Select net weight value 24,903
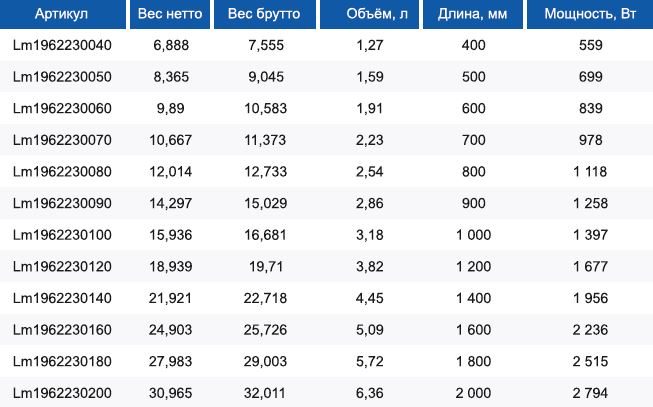The width and height of the screenshot is (653, 407). coord(171,330)
